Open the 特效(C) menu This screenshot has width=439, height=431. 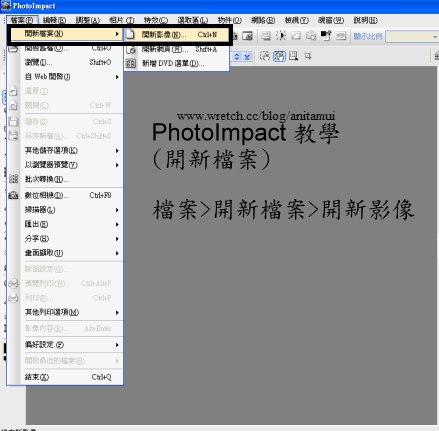pos(155,20)
